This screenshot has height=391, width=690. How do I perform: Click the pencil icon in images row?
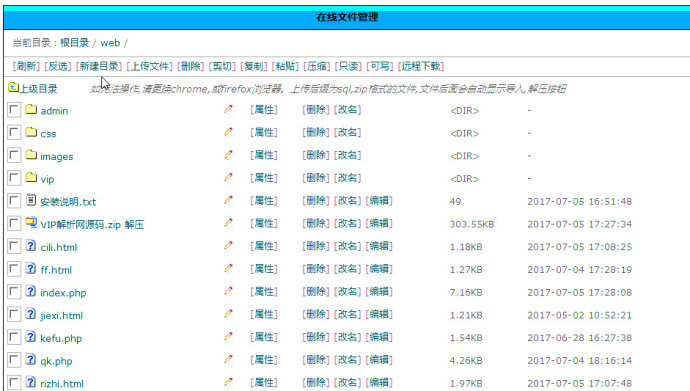point(228,155)
